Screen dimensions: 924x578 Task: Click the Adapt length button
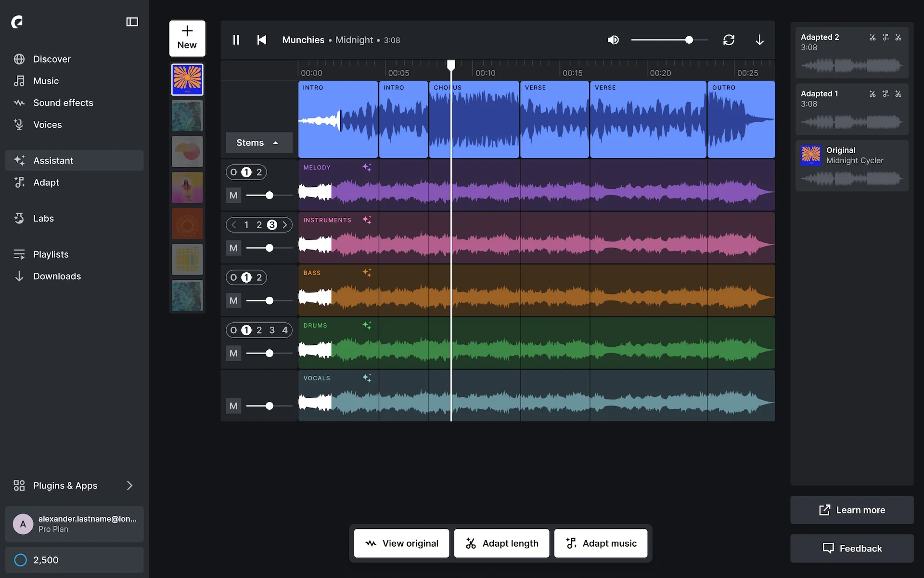click(501, 543)
